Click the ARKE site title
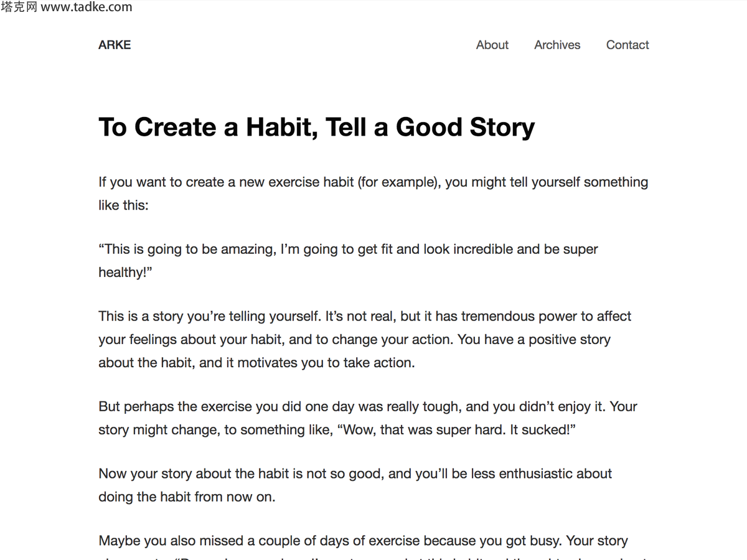The height and width of the screenshot is (560, 747). click(115, 45)
